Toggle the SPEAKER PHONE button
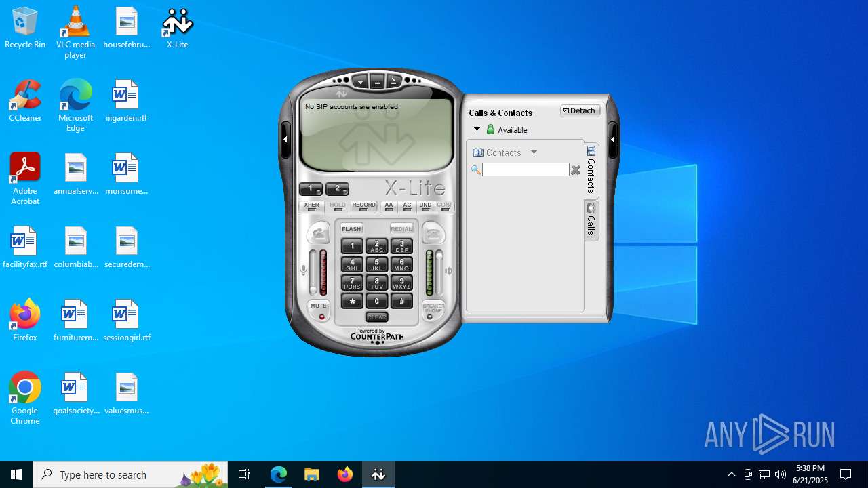 (x=433, y=310)
